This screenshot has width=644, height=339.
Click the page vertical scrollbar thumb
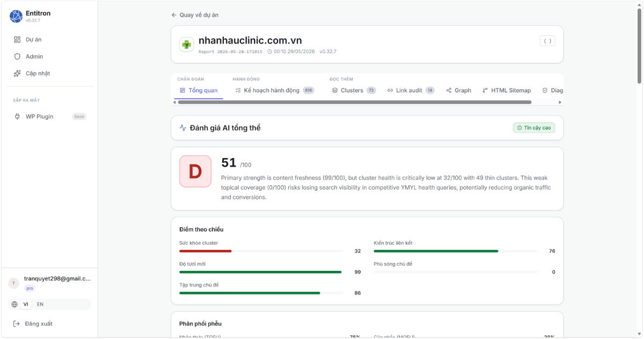pyautogui.click(x=639, y=46)
